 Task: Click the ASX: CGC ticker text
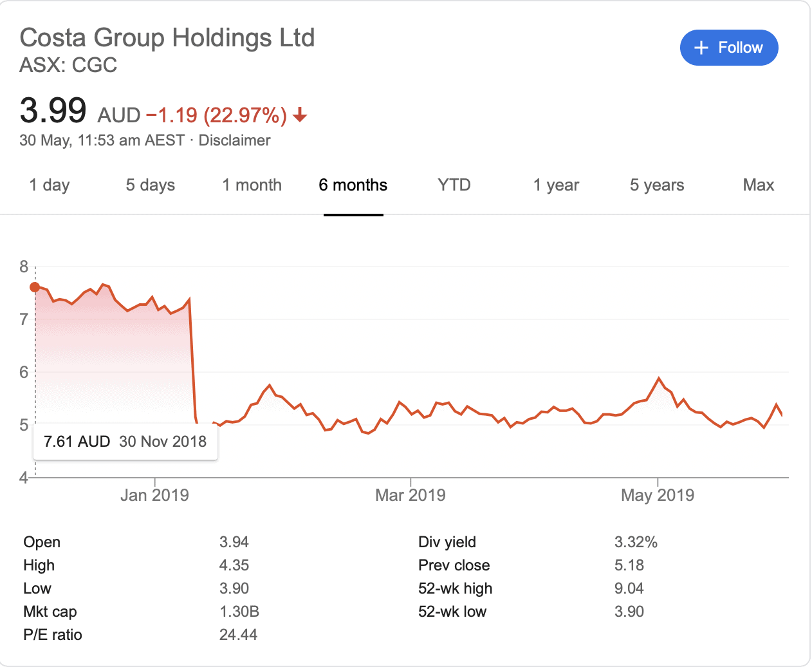click(x=68, y=65)
